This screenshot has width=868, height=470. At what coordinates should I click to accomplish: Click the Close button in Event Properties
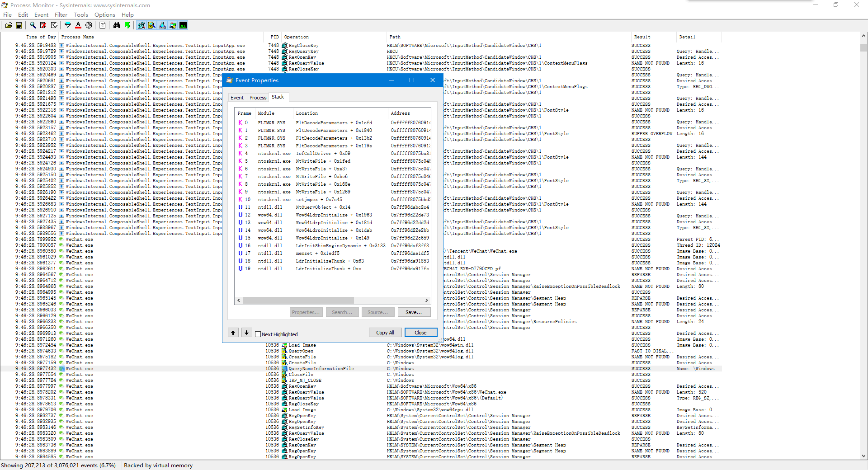[x=421, y=333]
